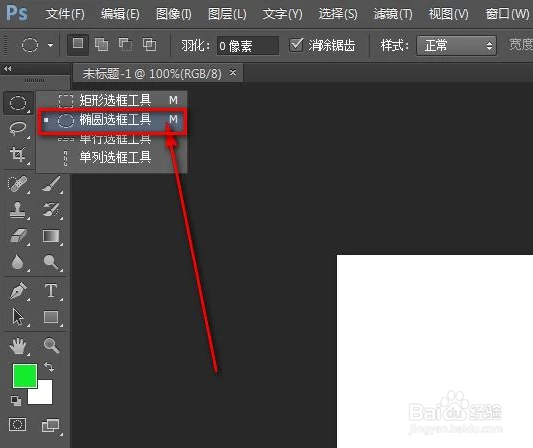Choose Subtract from selection mode

[125, 45]
